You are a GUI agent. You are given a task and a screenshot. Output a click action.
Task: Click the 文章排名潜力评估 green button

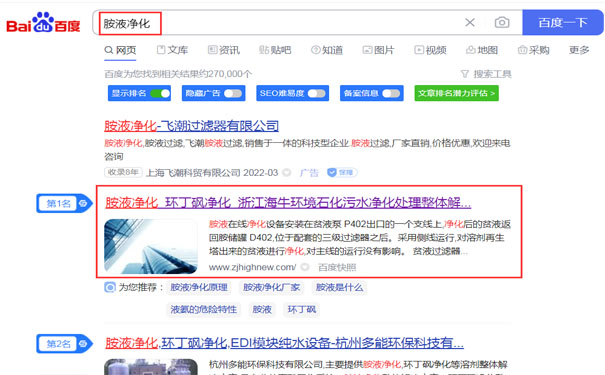coord(456,93)
